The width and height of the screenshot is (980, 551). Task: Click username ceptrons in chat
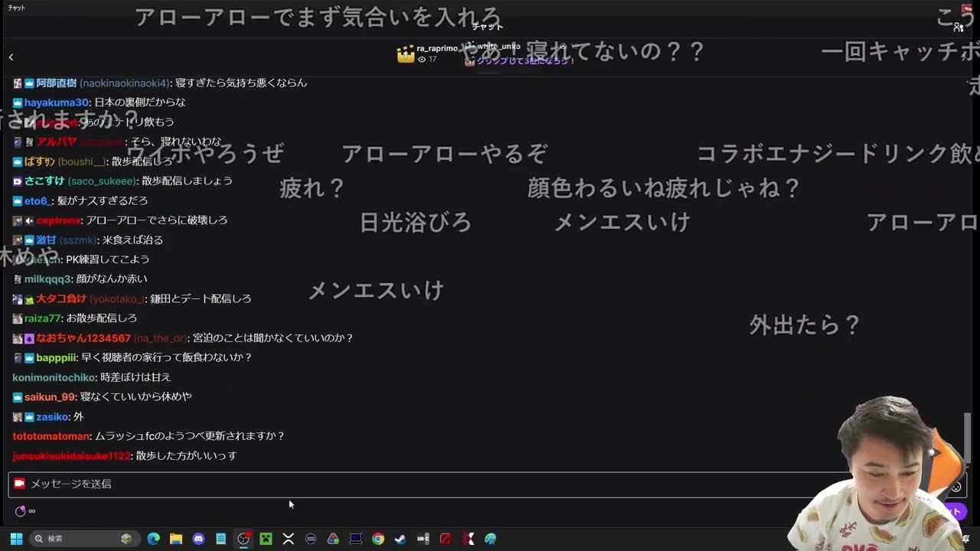pyautogui.click(x=58, y=220)
